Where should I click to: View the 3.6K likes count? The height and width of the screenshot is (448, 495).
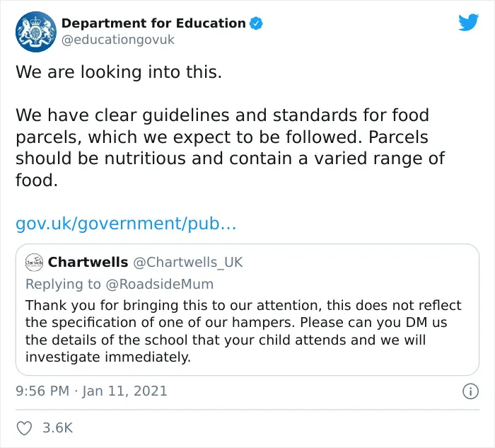pyautogui.click(x=57, y=427)
